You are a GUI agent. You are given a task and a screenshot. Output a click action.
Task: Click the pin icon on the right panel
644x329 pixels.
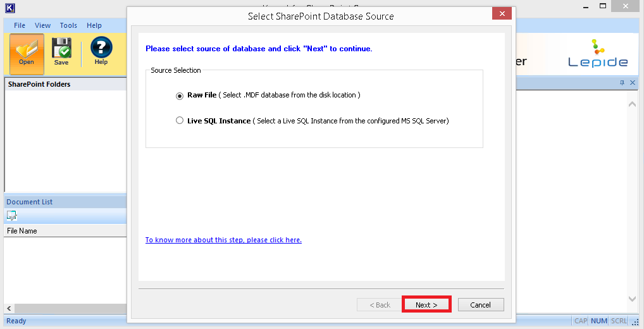coord(622,83)
